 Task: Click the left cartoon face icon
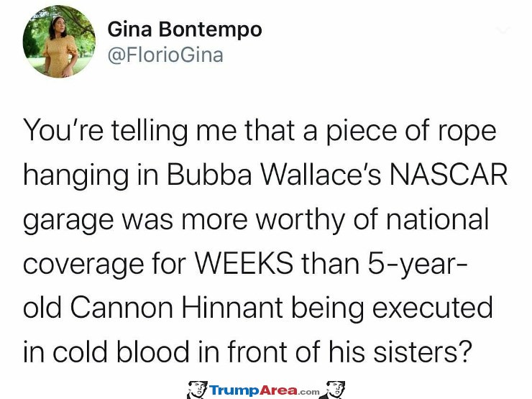point(197,390)
